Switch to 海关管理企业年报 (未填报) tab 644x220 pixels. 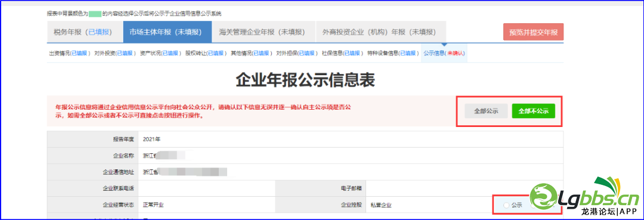pyautogui.click(x=264, y=32)
